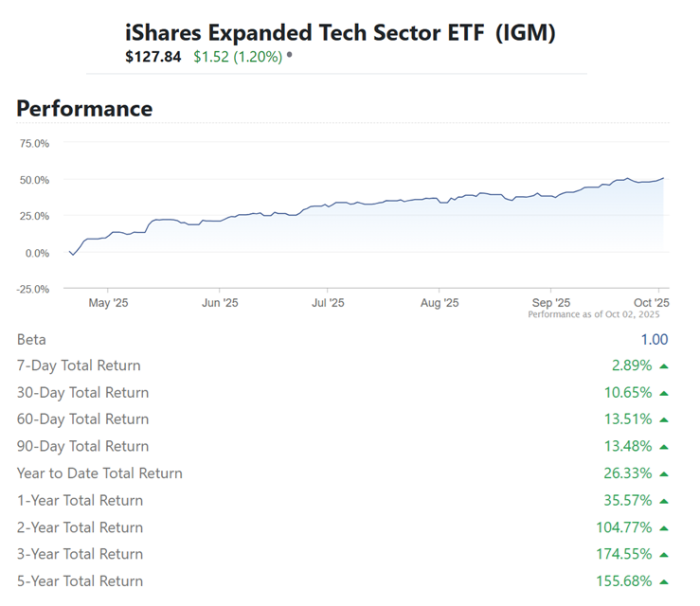Click up arrow beside 5-Year Total Return
This screenshot has height=606, width=700.
[x=664, y=581]
